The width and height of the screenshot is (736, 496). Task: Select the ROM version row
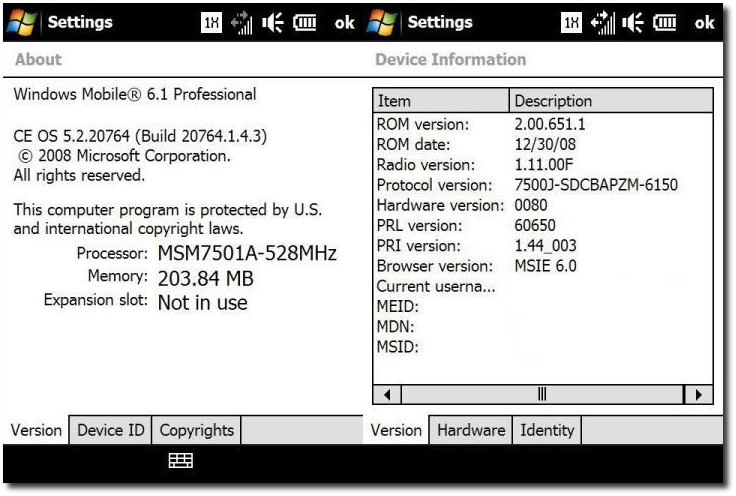[x=543, y=124]
